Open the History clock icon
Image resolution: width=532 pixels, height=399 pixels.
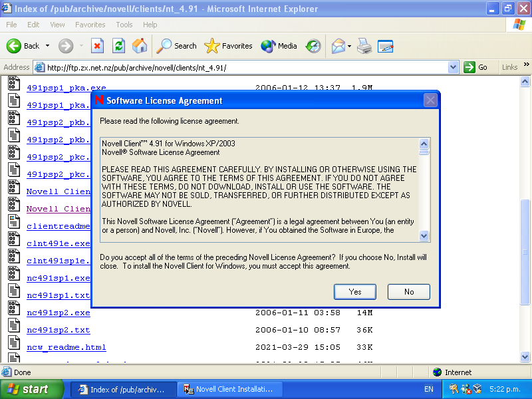tap(313, 46)
